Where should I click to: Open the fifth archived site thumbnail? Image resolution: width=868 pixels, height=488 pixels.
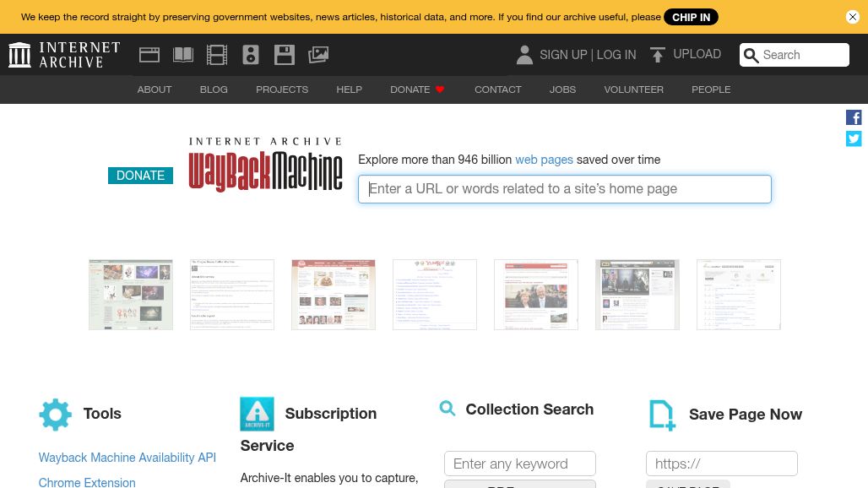pos(536,295)
